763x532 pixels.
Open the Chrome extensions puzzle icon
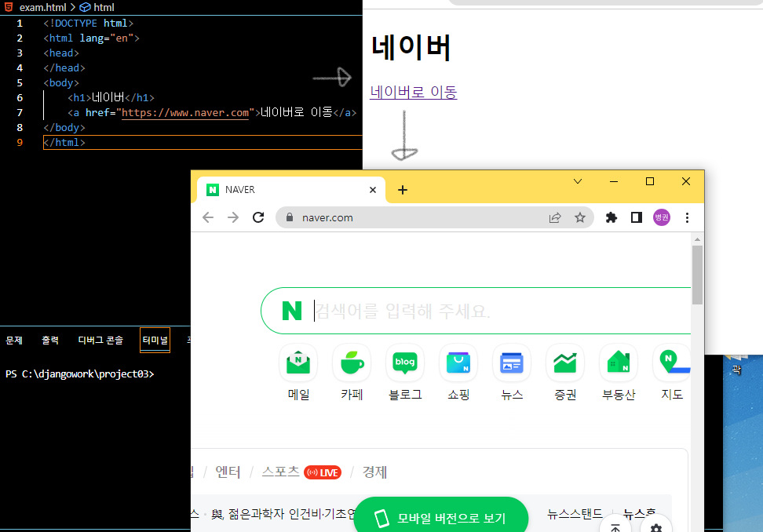point(611,217)
